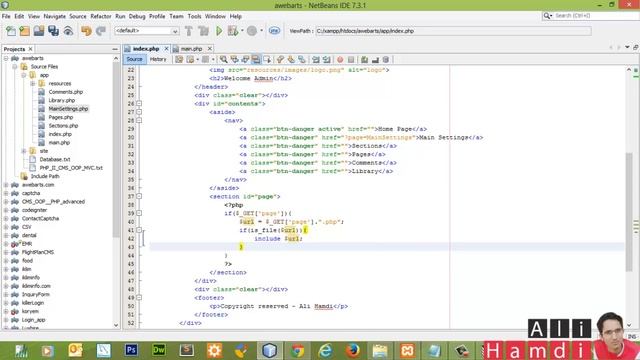
Task: Collapse the awebarts project node
Action: click(6, 58)
